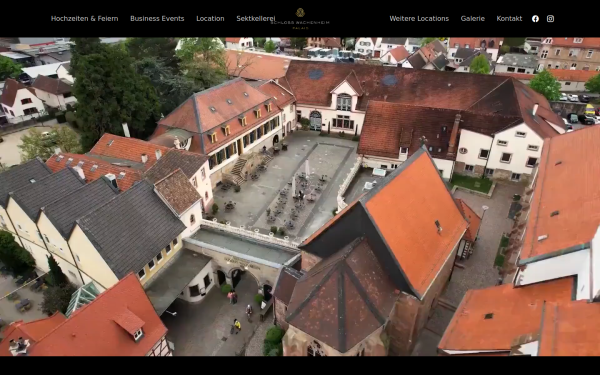Select the Sektkellerei navigation link
The height and width of the screenshot is (375, 600).
[256, 18]
